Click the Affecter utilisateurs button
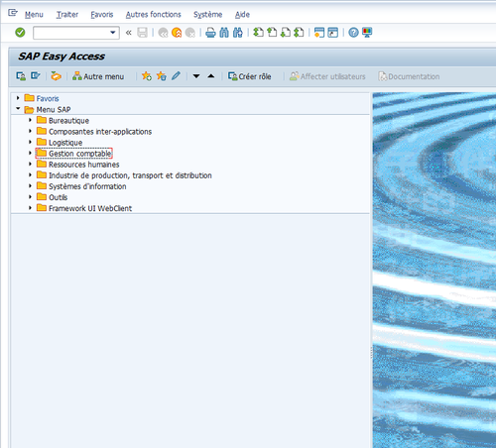496x448 pixels. [327, 76]
